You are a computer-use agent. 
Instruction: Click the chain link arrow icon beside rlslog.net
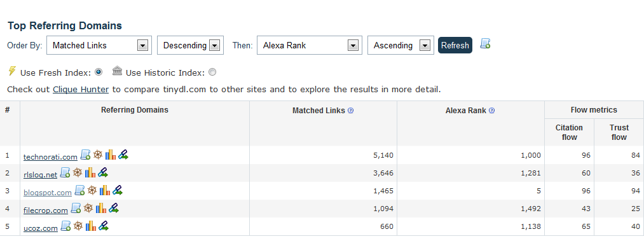pyautogui.click(x=103, y=172)
